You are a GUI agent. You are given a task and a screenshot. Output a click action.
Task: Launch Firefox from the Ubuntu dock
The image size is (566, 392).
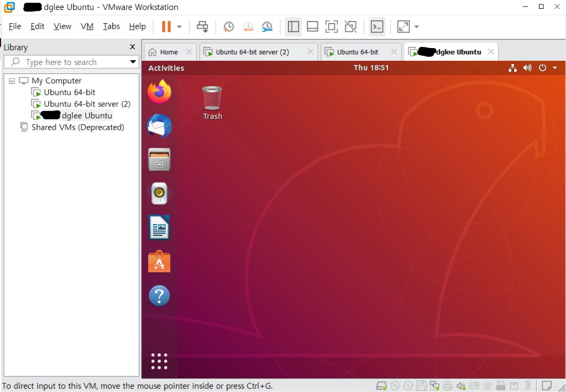point(159,92)
